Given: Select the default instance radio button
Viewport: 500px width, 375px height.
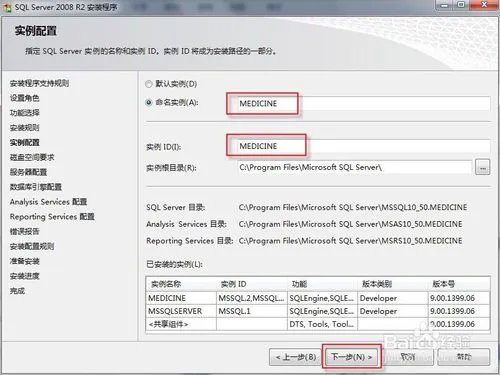Looking at the screenshot, I should (149, 84).
